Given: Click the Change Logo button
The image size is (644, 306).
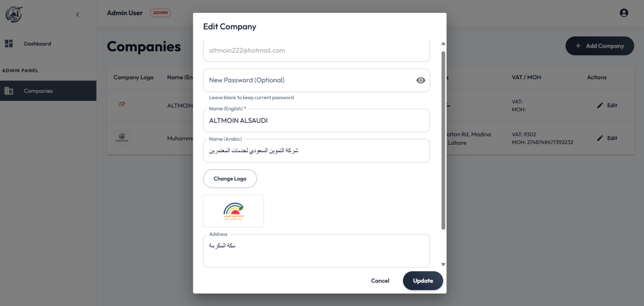Looking at the screenshot, I should click(230, 179).
